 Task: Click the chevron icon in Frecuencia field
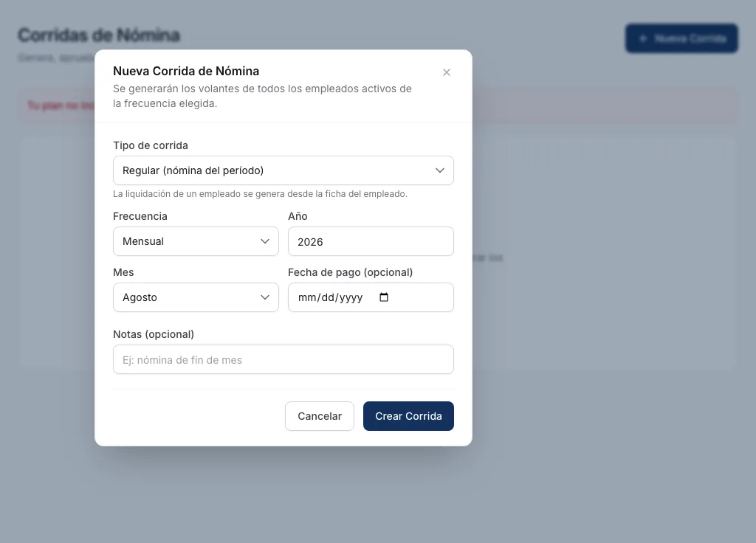coord(265,241)
